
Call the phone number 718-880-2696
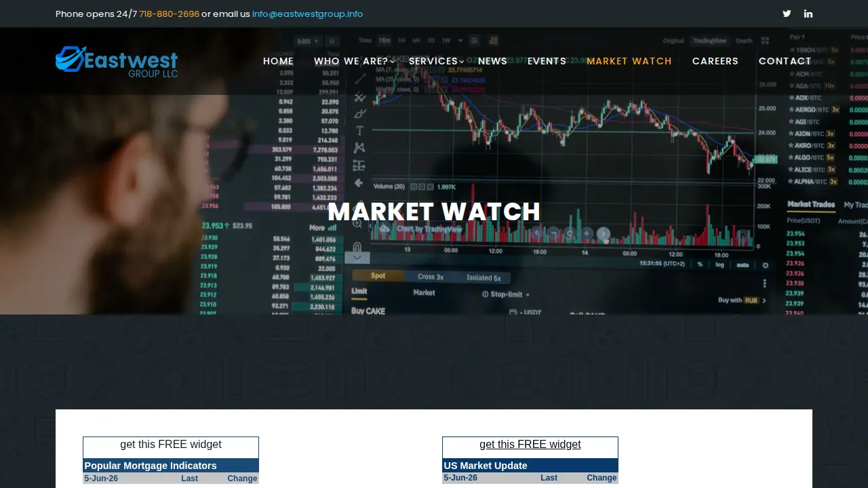(x=170, y=14)
